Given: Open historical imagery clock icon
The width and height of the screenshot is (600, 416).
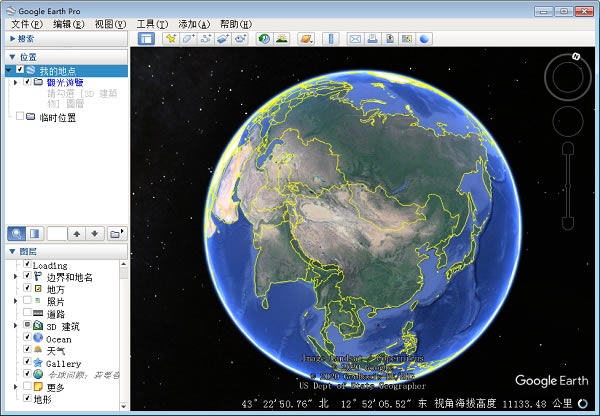Looking at the screenshot, I should click(264, 39).
